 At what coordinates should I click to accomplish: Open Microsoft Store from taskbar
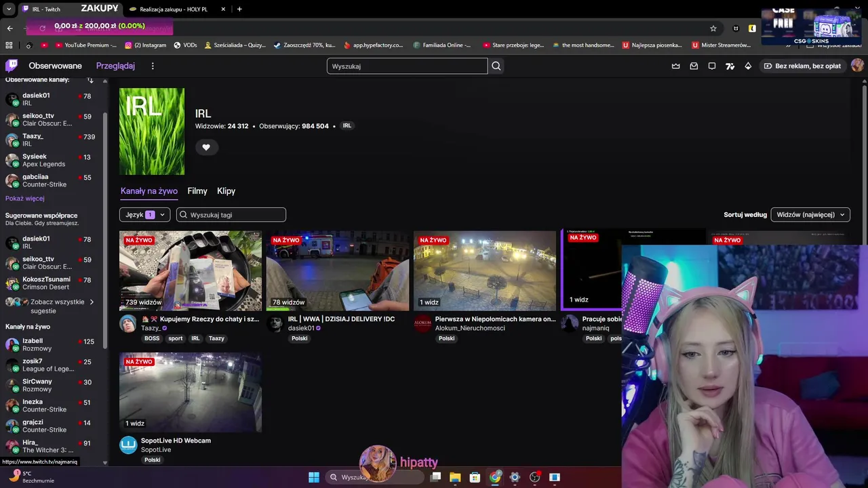pos(475,477)
